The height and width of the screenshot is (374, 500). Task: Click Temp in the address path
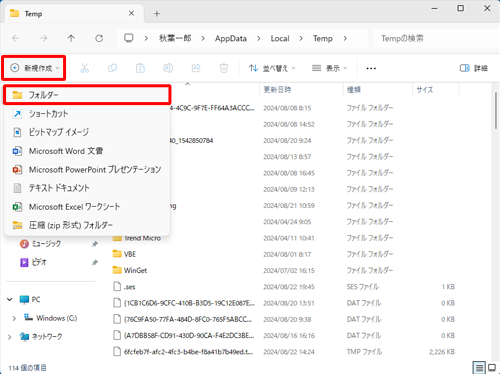[323, 39]
